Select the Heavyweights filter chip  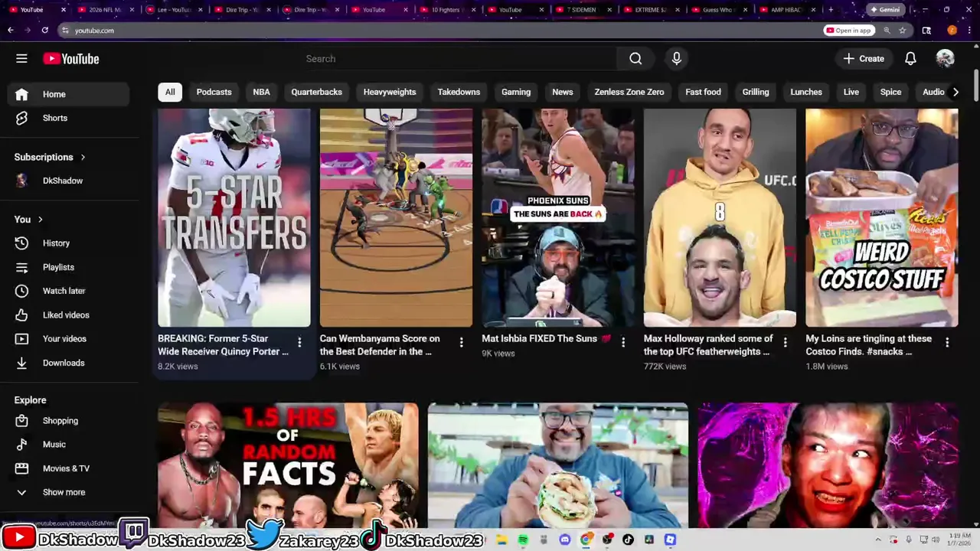click(x=390, y=92)
